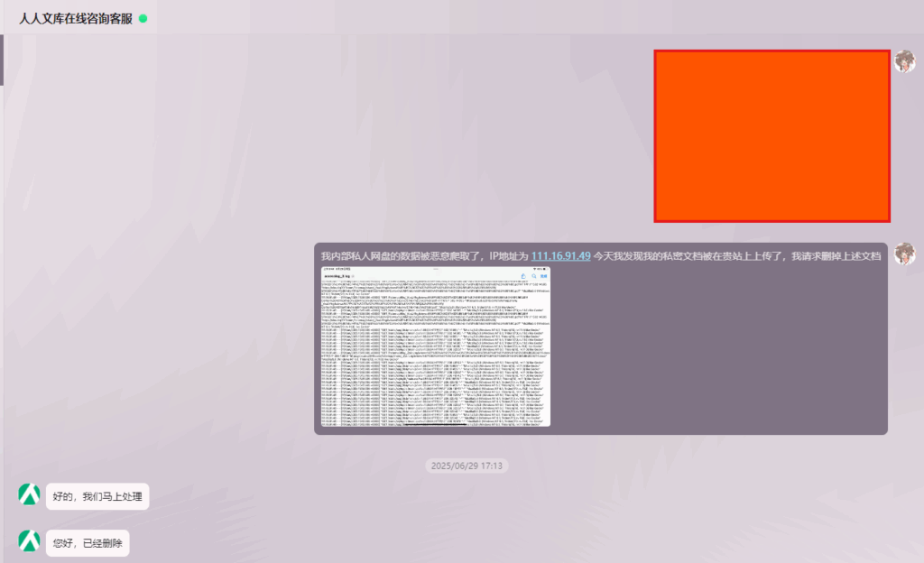Open agent avatar next to "您好，已经删除"
The image size is (924, 563).
tap(30, 541)
